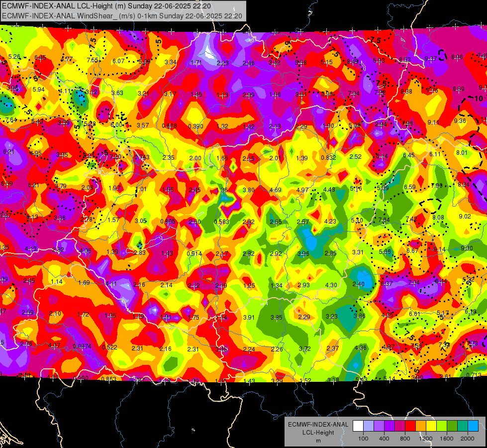Click the grid value 8.01
The image size is (487, 448).
[x=462, y=152]
